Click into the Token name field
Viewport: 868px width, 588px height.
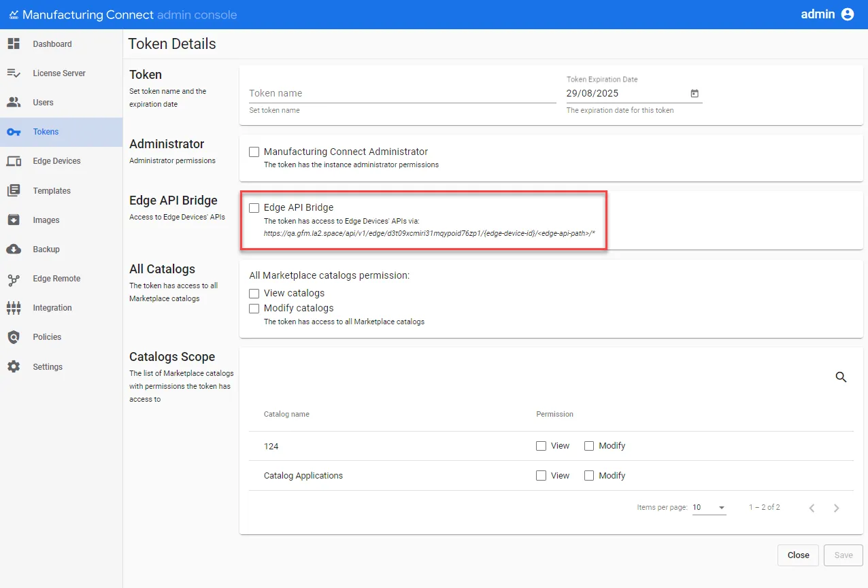pos(403,94)
